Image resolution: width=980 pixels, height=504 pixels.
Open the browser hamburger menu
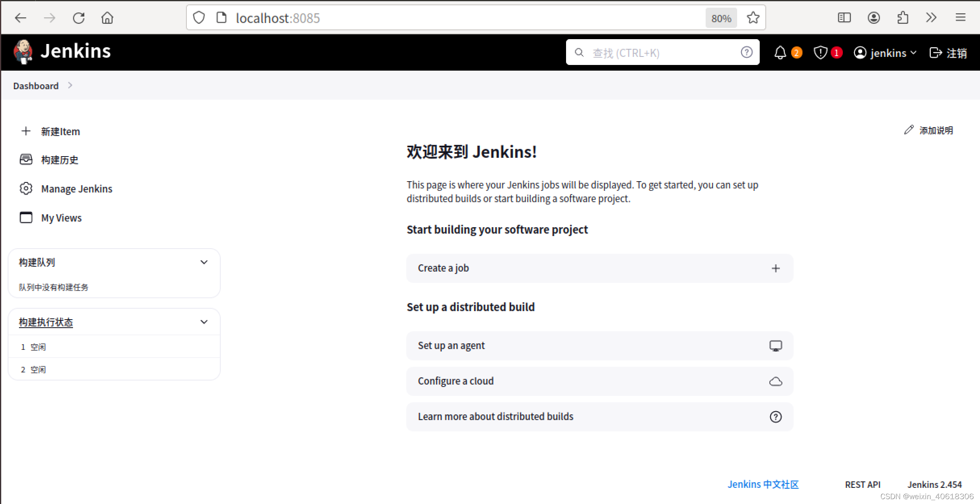[961, 18]
